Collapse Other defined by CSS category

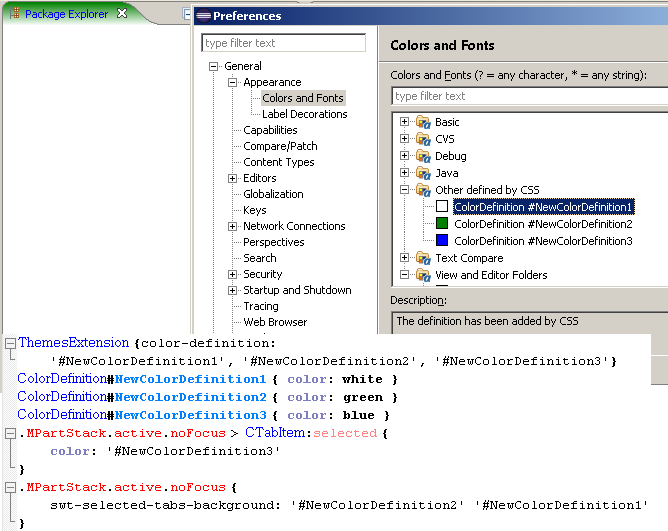tap(404, 190)
